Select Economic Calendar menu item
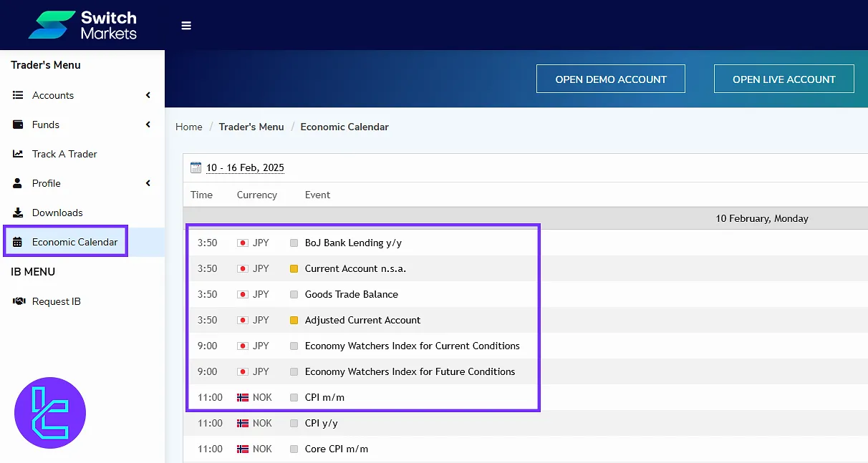 (x=74, y=242)
